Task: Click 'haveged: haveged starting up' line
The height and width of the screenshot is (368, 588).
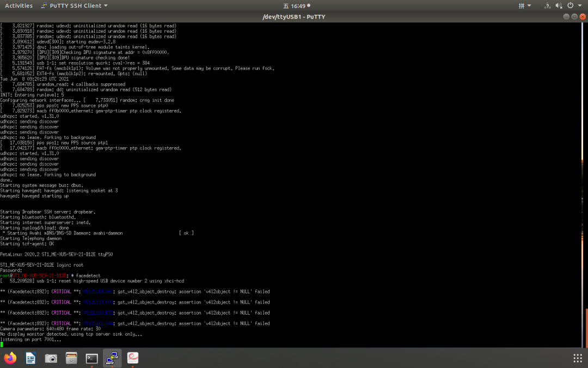Action: [34, 196]
